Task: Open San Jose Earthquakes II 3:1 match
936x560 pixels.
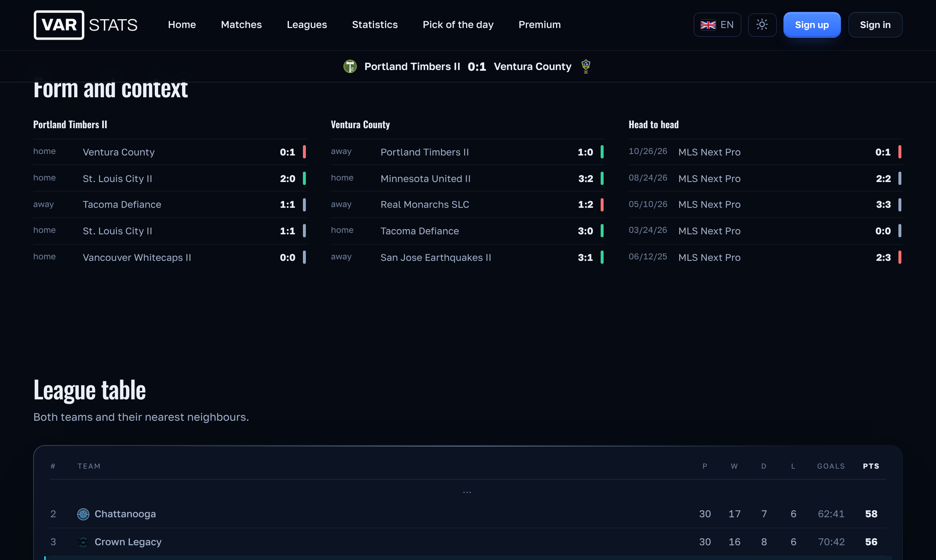Action: coord(468,258)
